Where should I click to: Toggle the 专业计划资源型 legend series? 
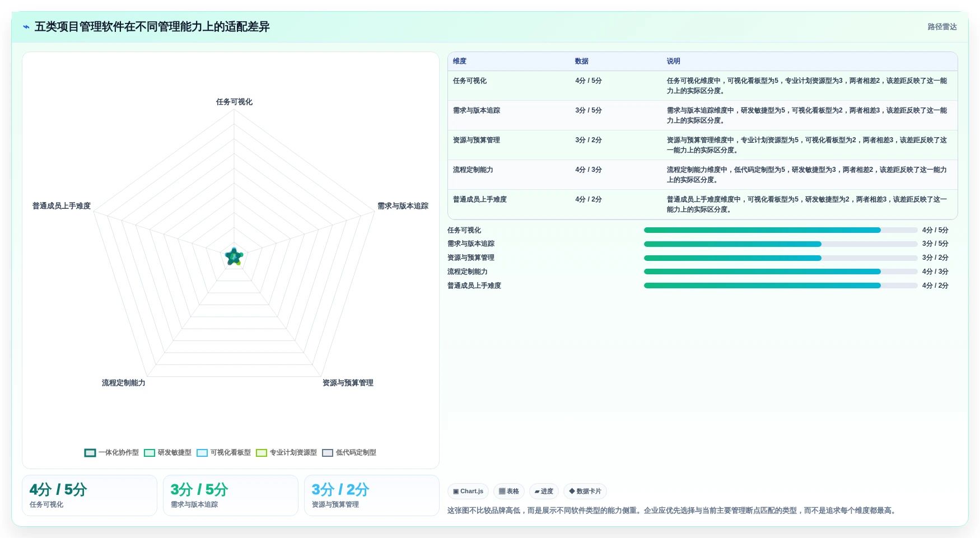[286, 452]
